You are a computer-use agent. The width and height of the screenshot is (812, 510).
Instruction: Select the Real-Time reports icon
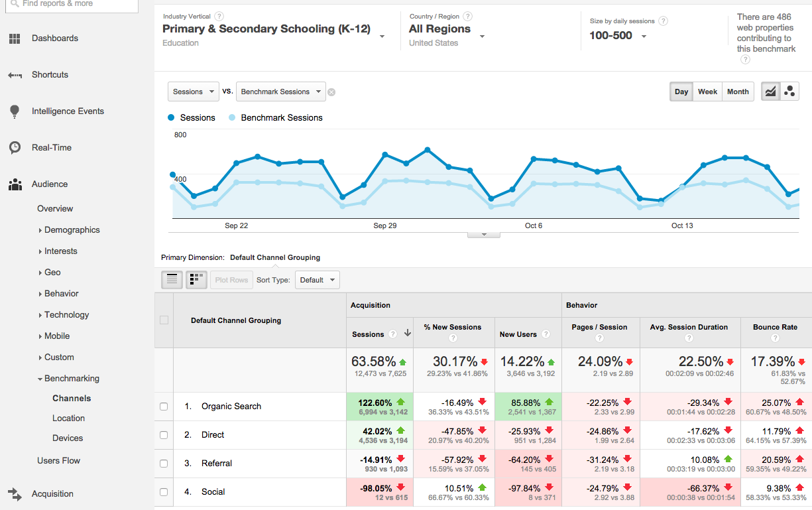pyautogui.click(x=14, y=147)
